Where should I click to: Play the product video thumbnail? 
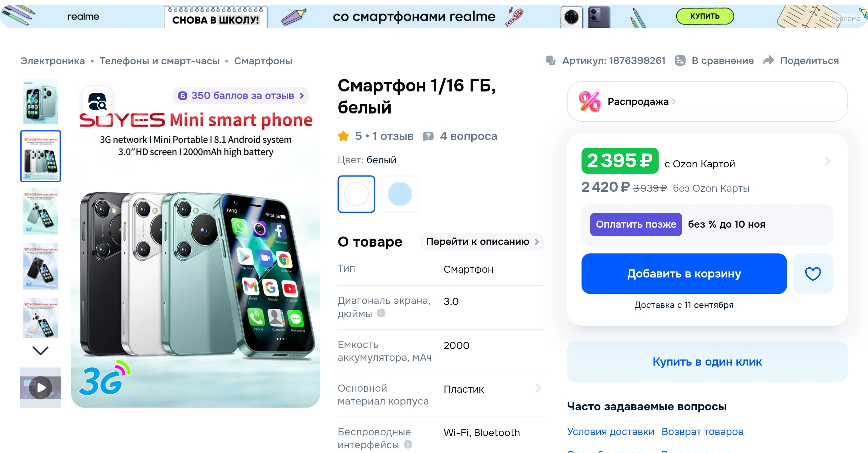41,387
